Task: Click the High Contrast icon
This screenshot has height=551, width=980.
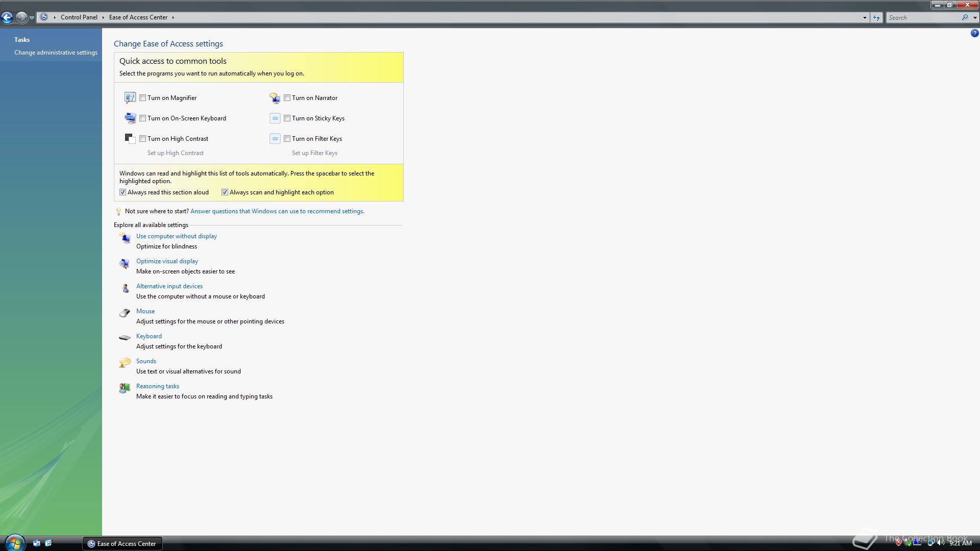Action: pyautogui.click(x=130, y=139)
